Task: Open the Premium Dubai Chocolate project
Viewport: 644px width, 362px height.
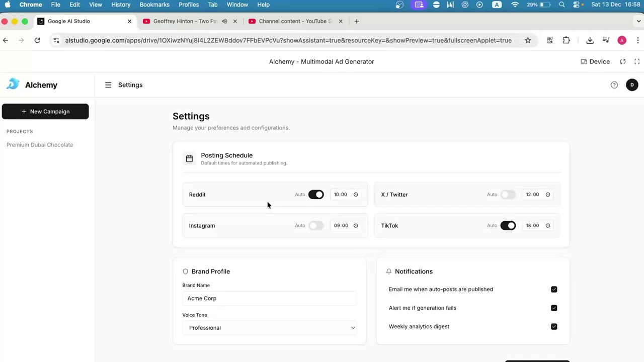Action: [x=40, y=145]
